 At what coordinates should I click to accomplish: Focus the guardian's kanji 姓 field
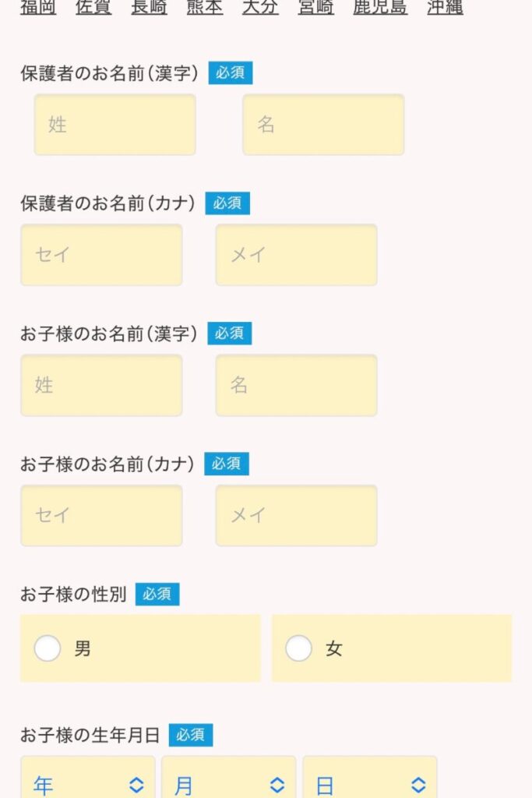[x=115, y=125]
